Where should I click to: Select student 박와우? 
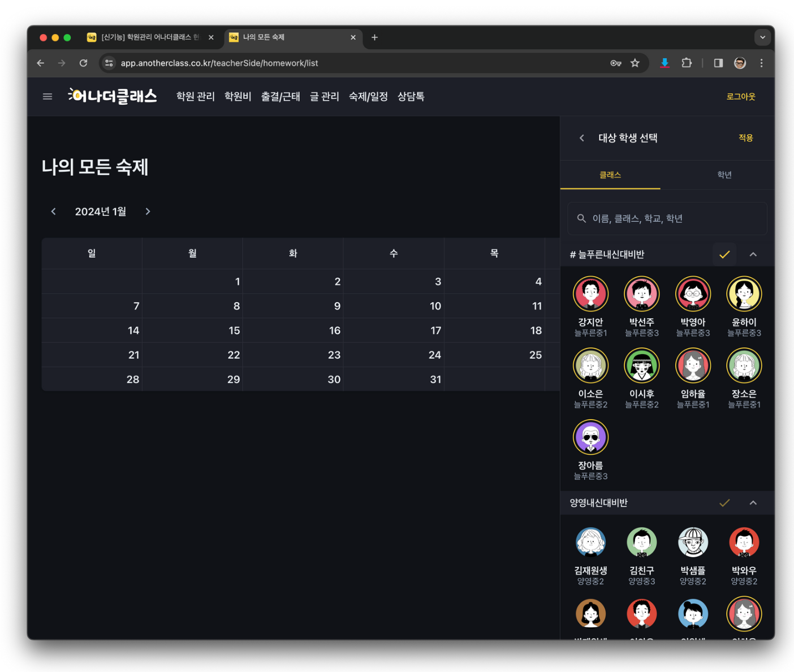pos(744,555)
